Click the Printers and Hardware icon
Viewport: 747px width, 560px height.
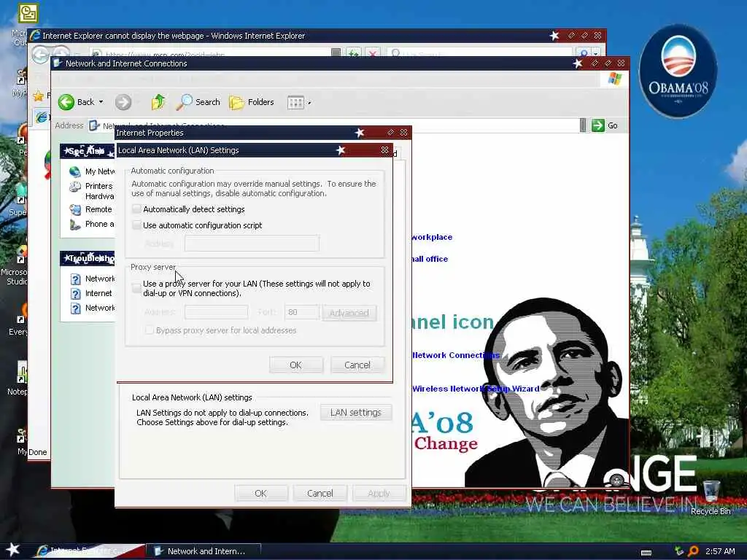click(x=75, y=187)
